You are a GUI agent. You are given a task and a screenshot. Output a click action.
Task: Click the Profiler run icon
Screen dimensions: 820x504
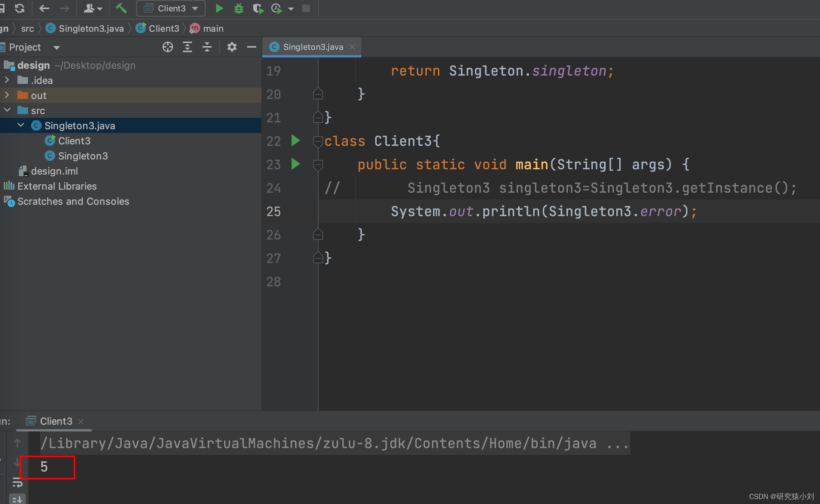pyautogui.click(x=277, y=8)
